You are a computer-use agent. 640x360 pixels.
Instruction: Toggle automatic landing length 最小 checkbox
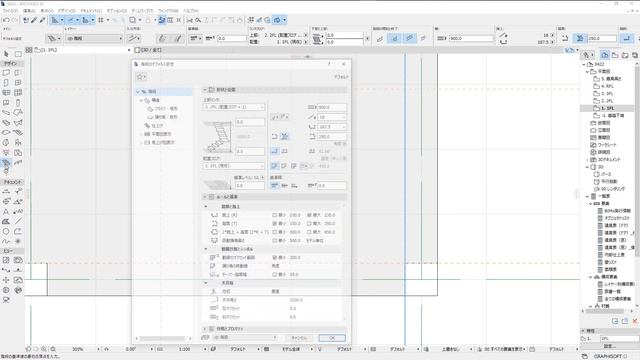(x=275, y=240)
